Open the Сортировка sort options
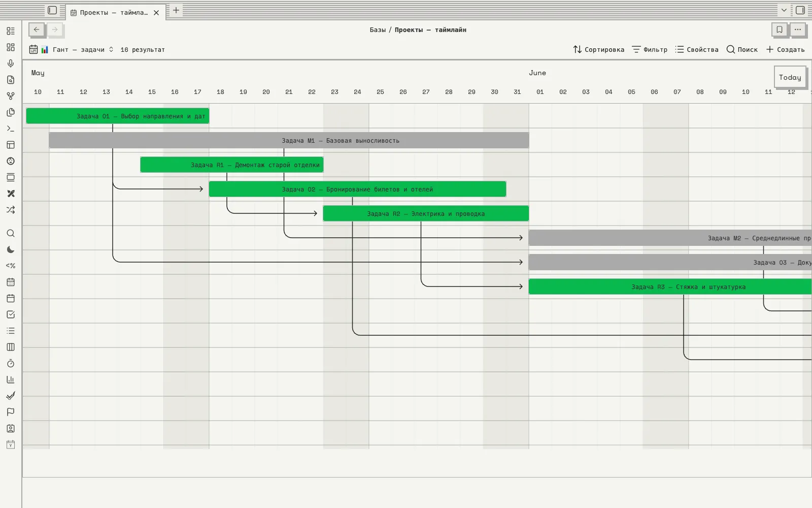The width and height of the screenshot is (812, 508). tap(599, 49)
